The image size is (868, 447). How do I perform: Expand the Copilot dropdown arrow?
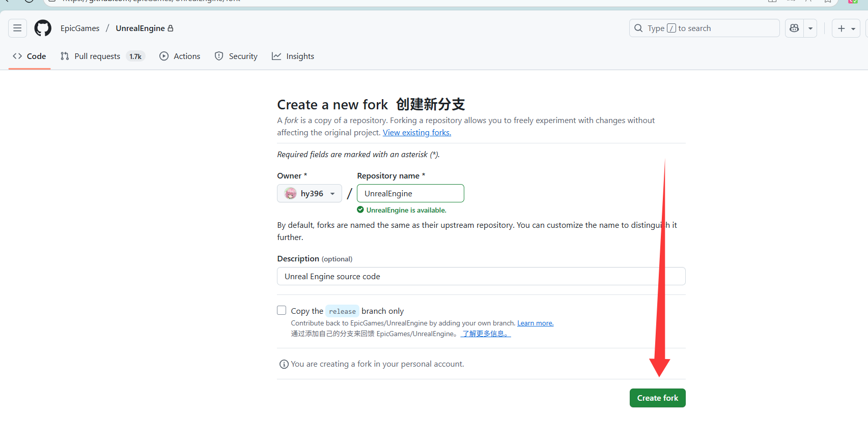pyautogui.click(x=810, y=28)
